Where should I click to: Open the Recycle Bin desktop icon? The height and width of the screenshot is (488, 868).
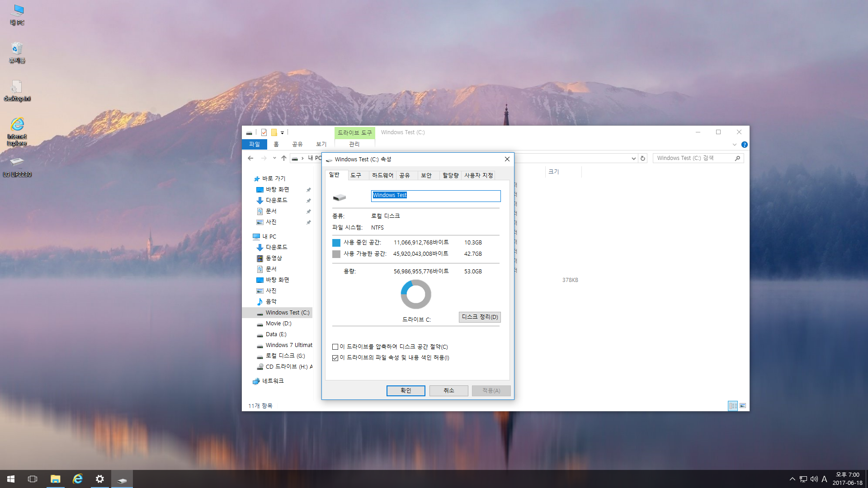tap(17, 52)
